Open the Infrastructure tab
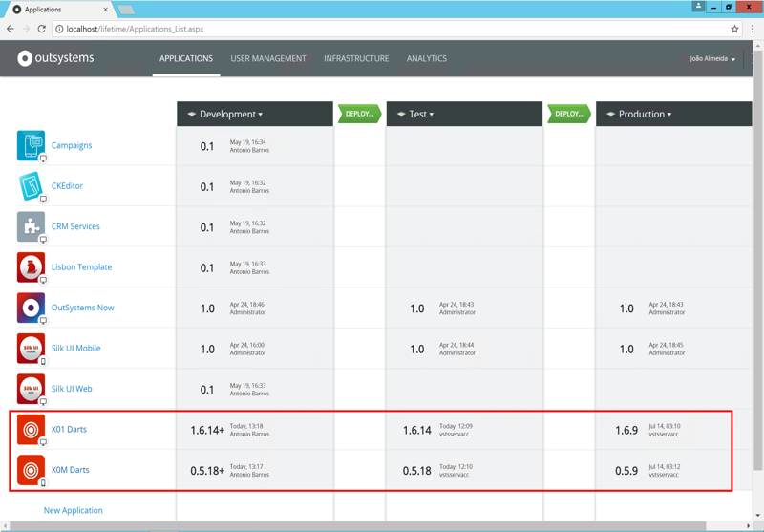This screenshot has width=764, height=532. click(356, 58)
